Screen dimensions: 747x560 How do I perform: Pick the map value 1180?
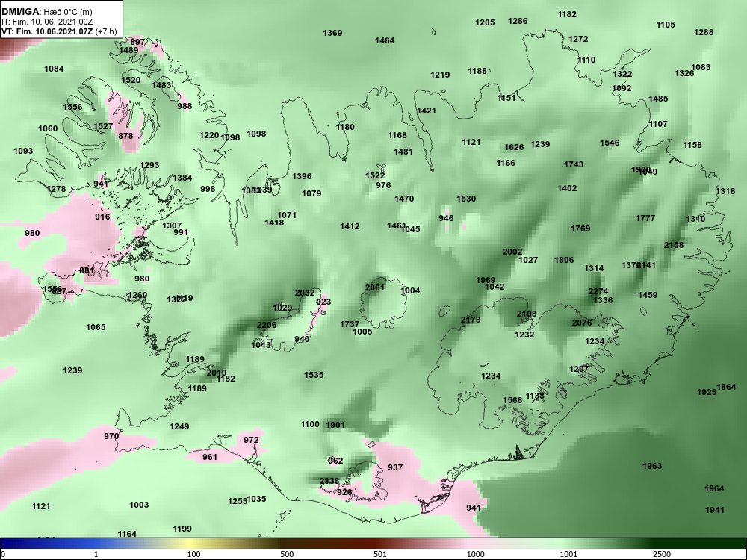345,127
